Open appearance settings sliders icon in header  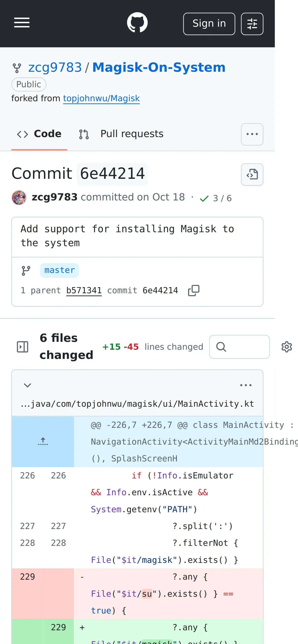(252, 24)
